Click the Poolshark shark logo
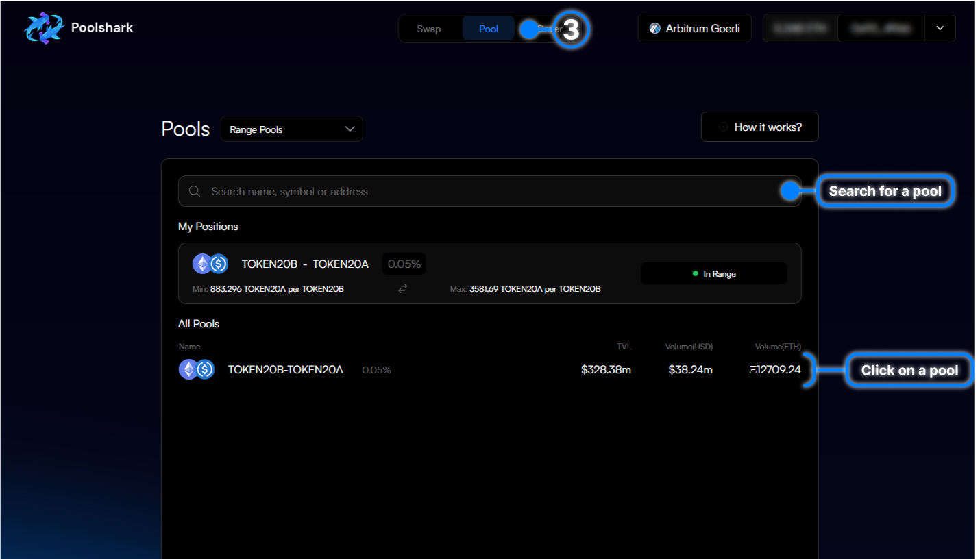The height and width of the screenshot is (559, 980). click(44, 28)
